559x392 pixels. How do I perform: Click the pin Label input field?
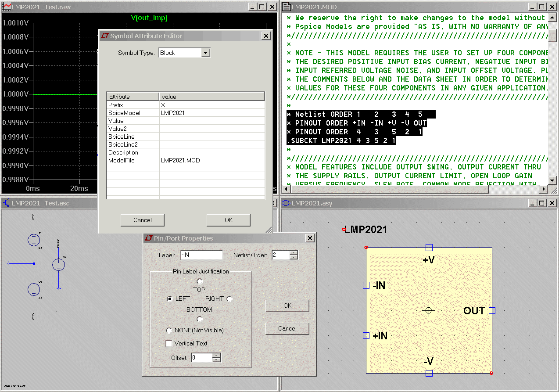pyautogui.click(x=201, y=255)
